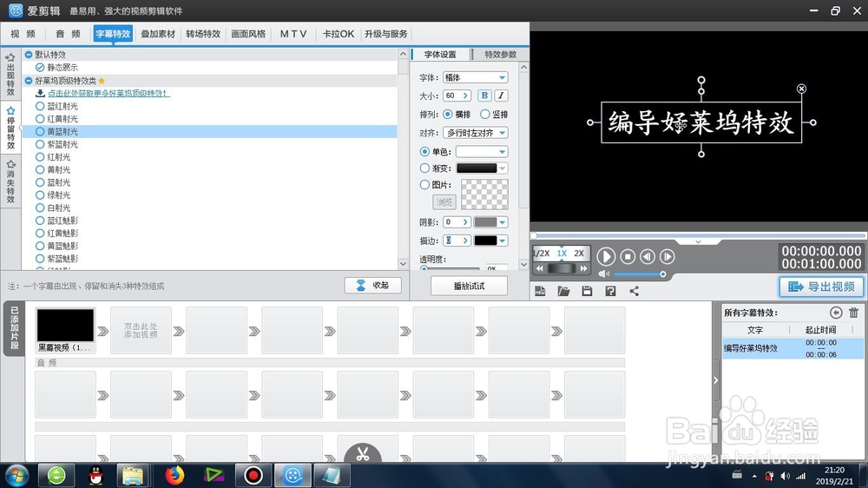
Task: Open the file explorer from the taskbar
Action: point(133,475)
